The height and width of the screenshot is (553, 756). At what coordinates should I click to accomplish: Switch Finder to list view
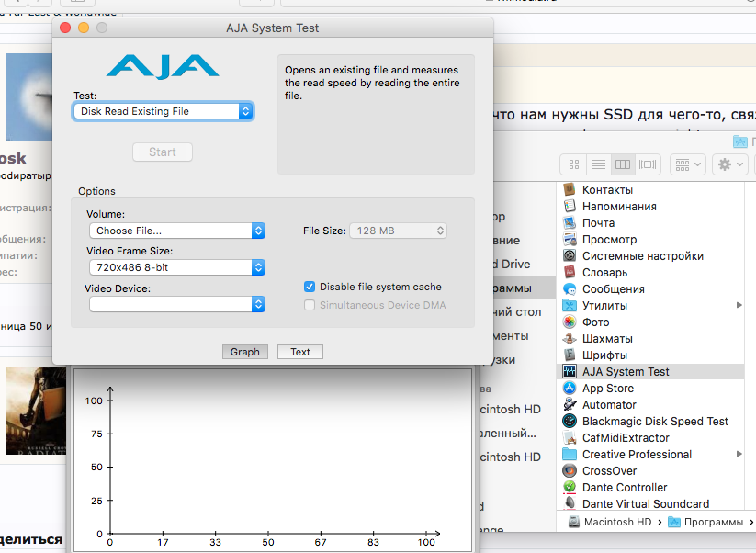(599, 164)
